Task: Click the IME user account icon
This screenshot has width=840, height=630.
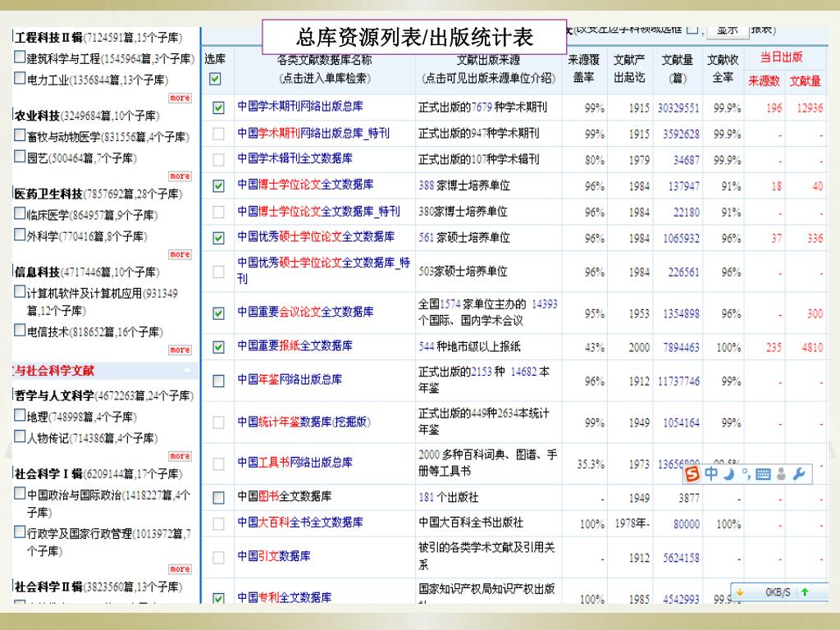Action: pos(781,473)
